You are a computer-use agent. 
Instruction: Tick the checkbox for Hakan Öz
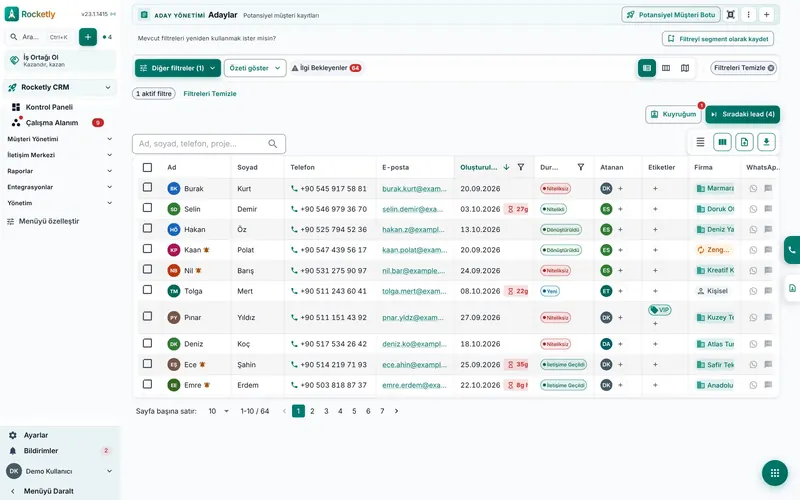[x=147, y=228]
